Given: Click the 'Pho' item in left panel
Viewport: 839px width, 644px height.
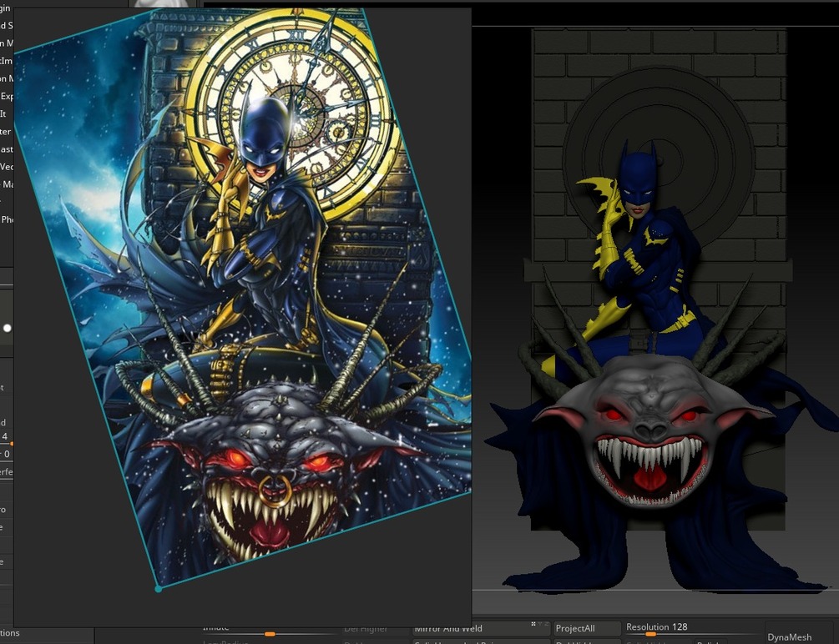Looking at the screenshot, I should point(7,219).
